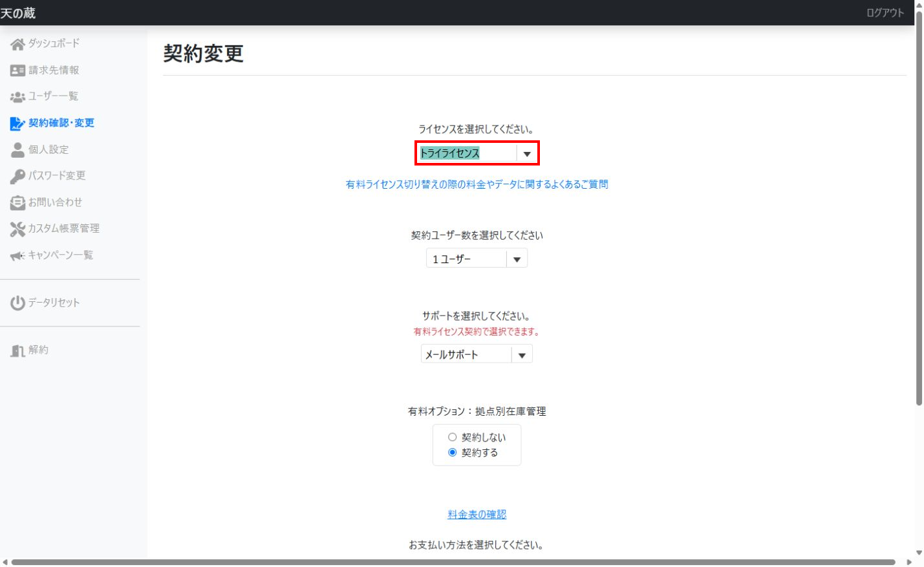Open ユーザー一覧 from the sidebar

click(x=53, y=96)
